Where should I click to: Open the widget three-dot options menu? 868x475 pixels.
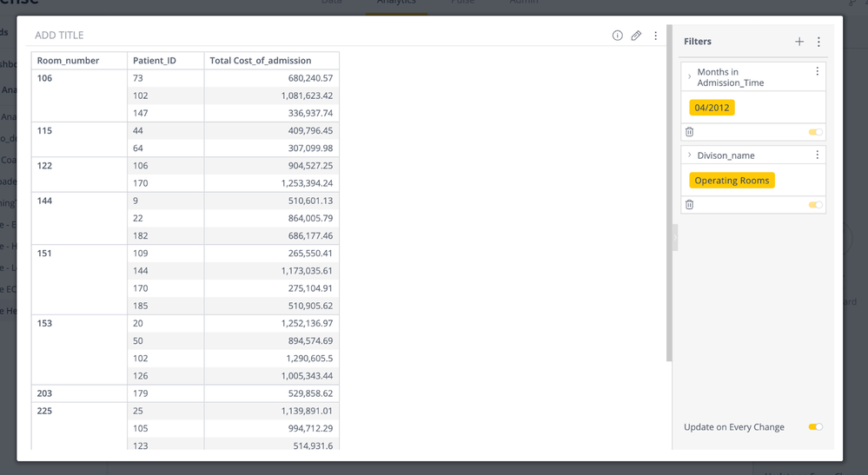(x=656, y=36)
